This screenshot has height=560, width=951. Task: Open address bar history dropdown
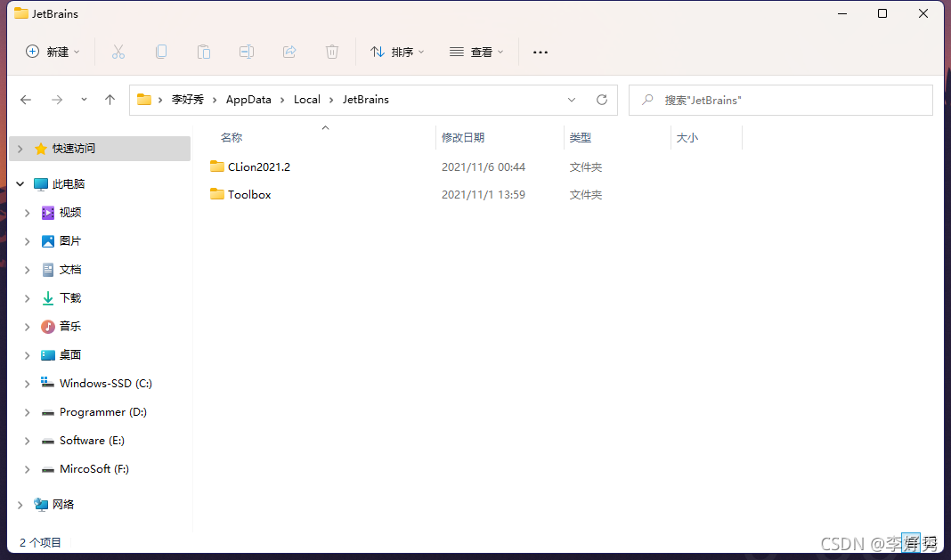click(572, 100)
